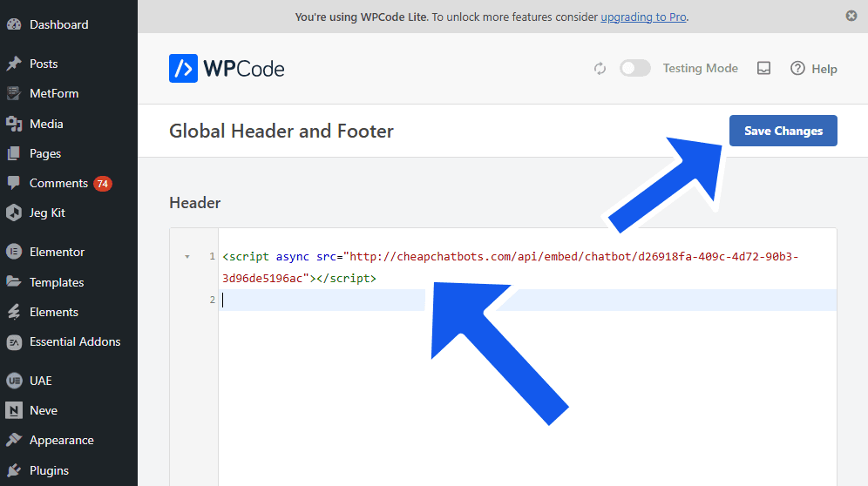This screenshot has width=868, height=486.
Task: Click the Plugins plug icon
Action: click(14, 470)
